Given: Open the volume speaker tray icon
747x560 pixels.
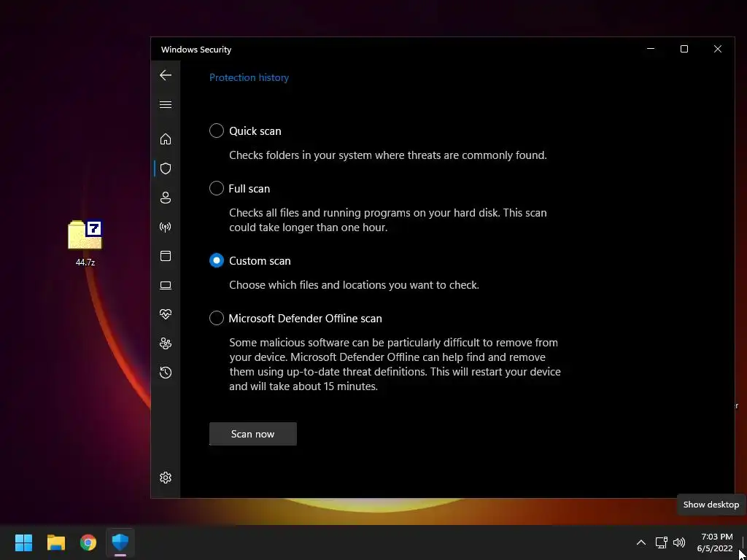Looking at the screenshot, I should [679, 542].
